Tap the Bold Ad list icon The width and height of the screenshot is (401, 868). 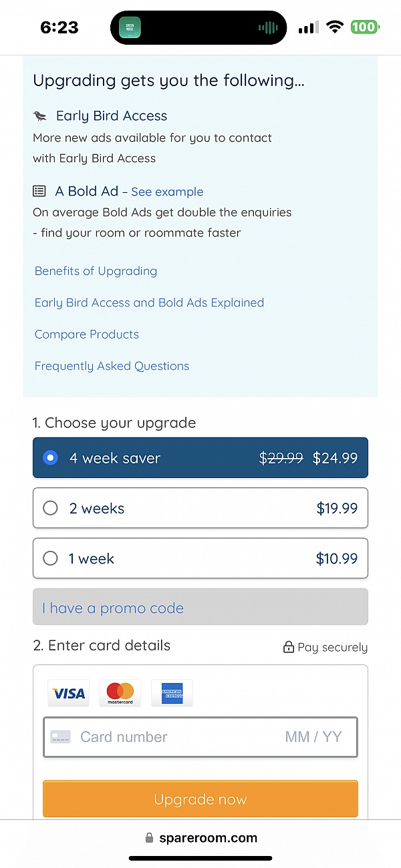[39, 192]
